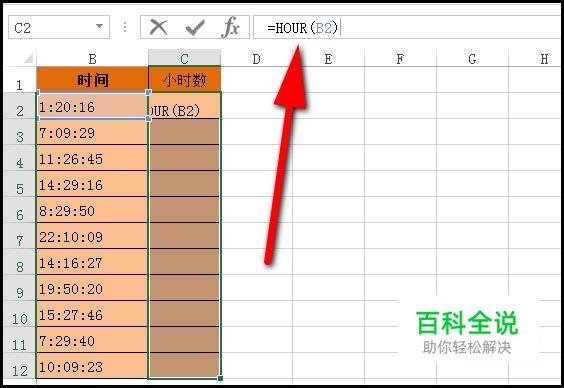Select column G header
This screenshot has width=564, height=388.
472,58
